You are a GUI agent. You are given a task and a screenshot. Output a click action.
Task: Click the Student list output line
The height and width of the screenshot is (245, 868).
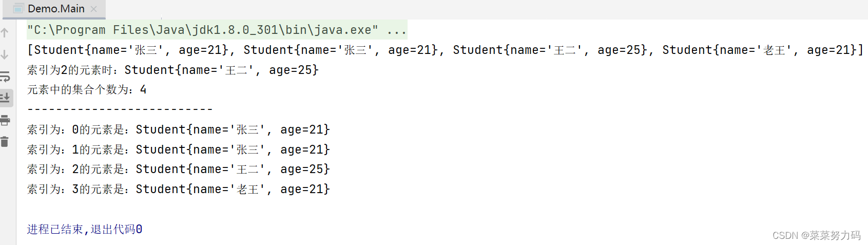coord(445,50)
